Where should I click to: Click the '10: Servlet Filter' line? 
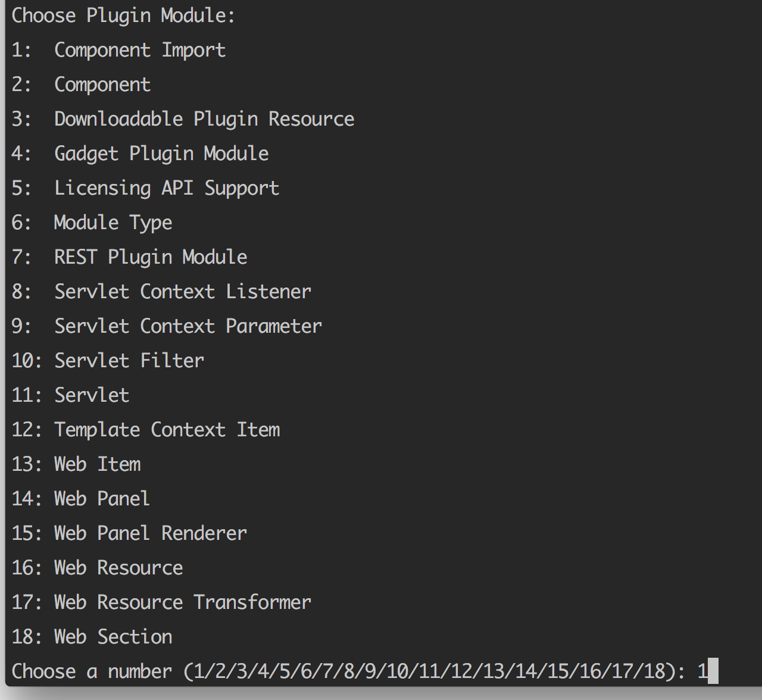tap(108, 361)
